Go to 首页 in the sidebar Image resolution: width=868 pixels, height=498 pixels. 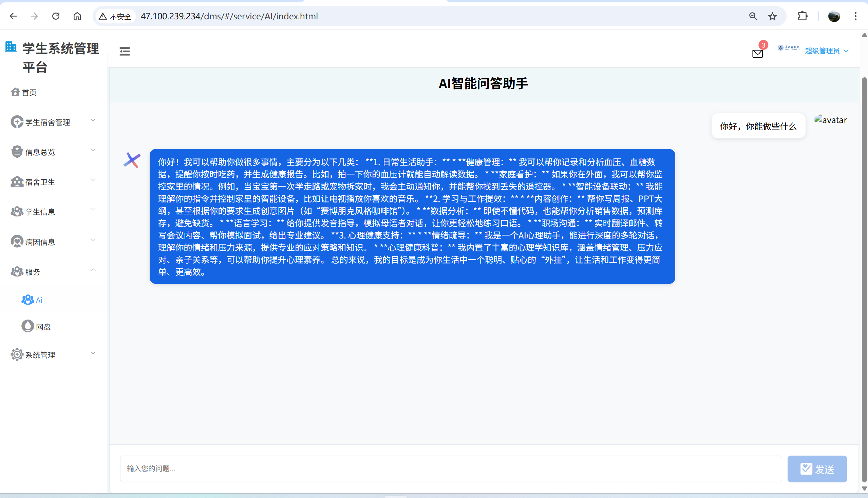29,92
